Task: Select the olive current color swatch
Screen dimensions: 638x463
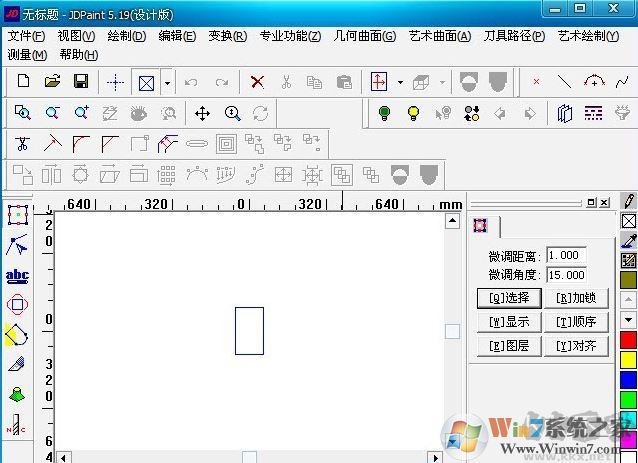Action: pos(628,280)
